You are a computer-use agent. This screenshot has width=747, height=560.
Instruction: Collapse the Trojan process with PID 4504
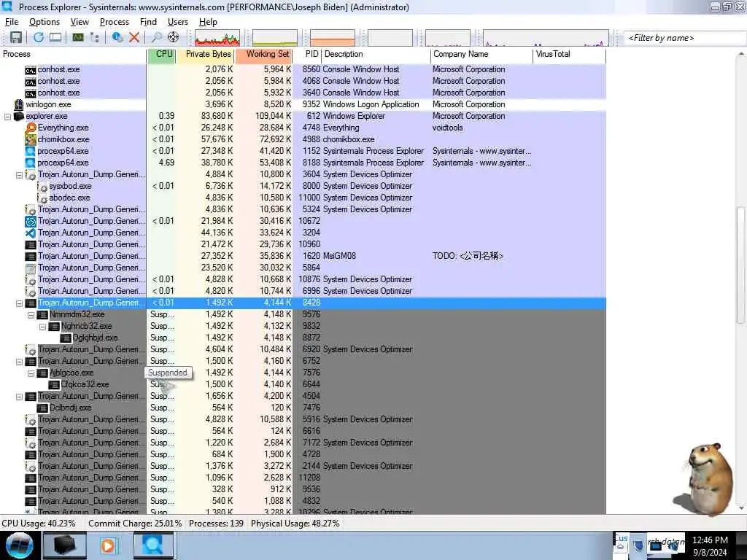click(x=19, y=397)
